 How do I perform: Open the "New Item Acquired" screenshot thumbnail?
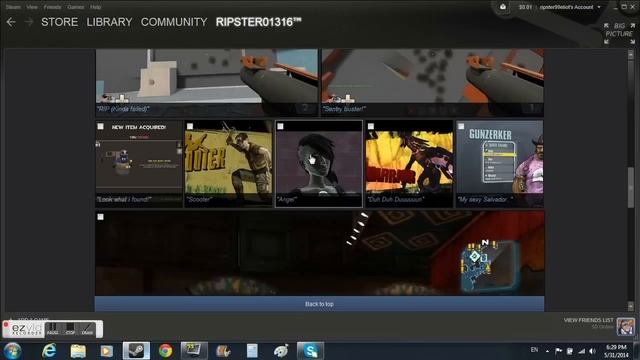coord(139,164)
